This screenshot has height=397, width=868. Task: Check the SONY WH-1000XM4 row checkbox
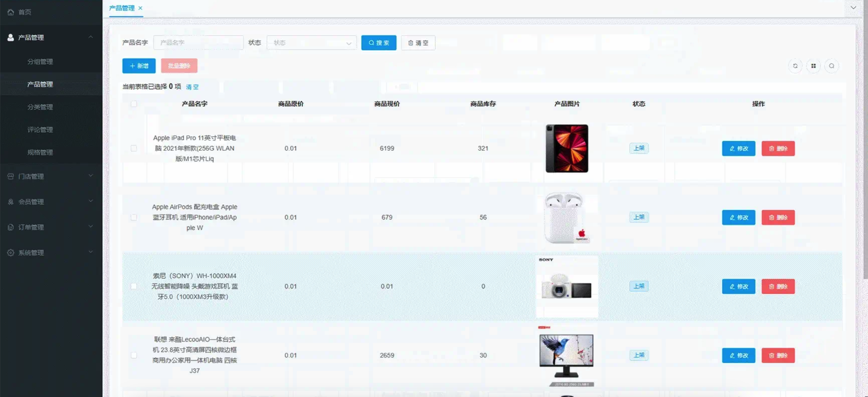click(134, 286)
